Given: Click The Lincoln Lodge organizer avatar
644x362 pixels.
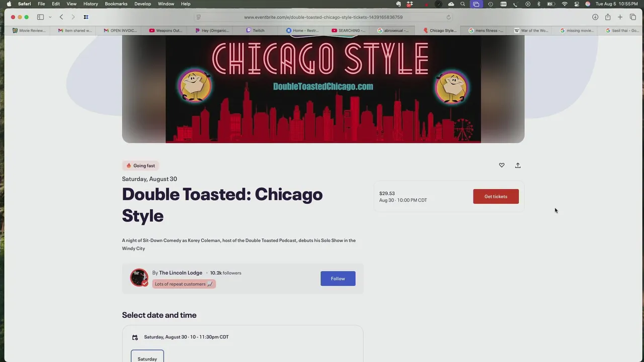Looking at the screenshot, I should (139, 278).
